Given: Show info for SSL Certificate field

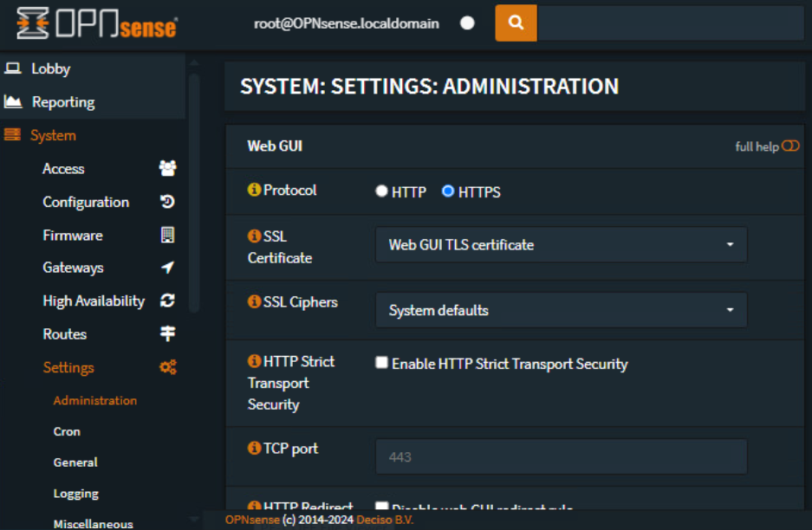Looking at the screenshot, I should point(254,236).
